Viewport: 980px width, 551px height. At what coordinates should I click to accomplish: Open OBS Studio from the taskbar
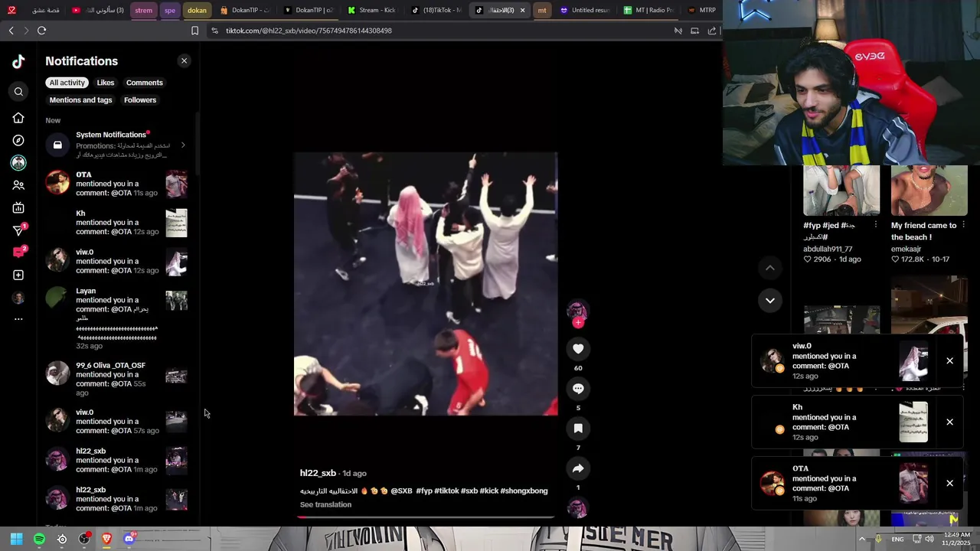tap(84, 539)
